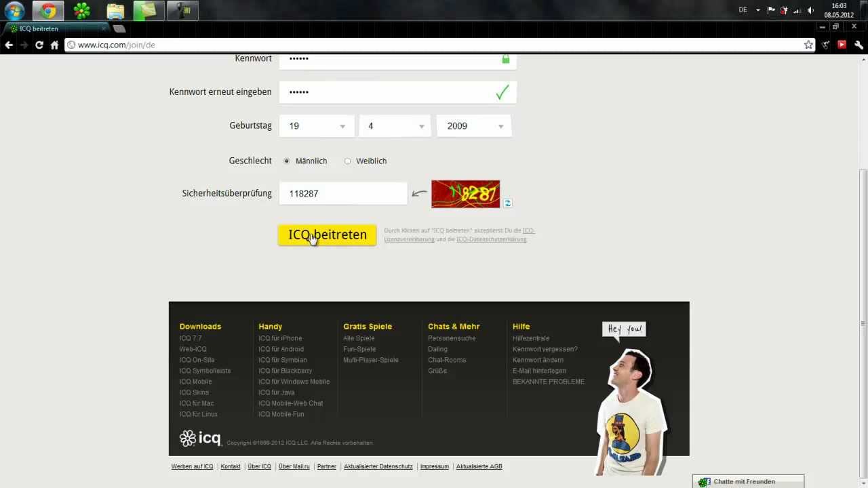Click the Alle Spiele link
This screenshot has width=868, height=488.
359,338
